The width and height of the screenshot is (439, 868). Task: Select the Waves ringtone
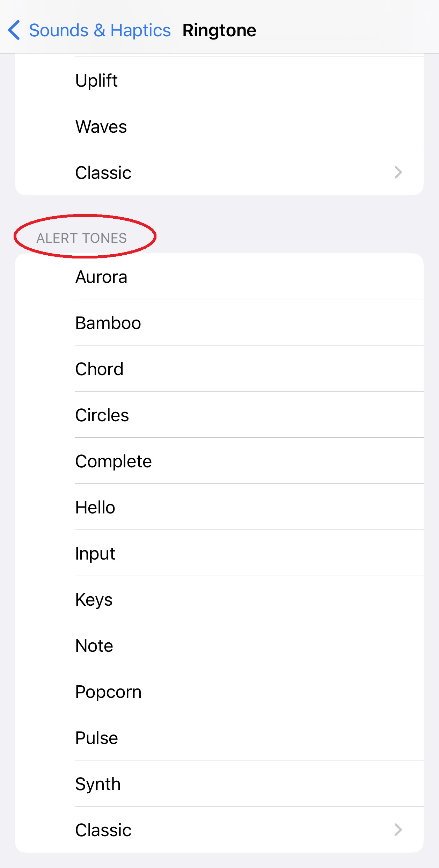(x=219, y=126)
